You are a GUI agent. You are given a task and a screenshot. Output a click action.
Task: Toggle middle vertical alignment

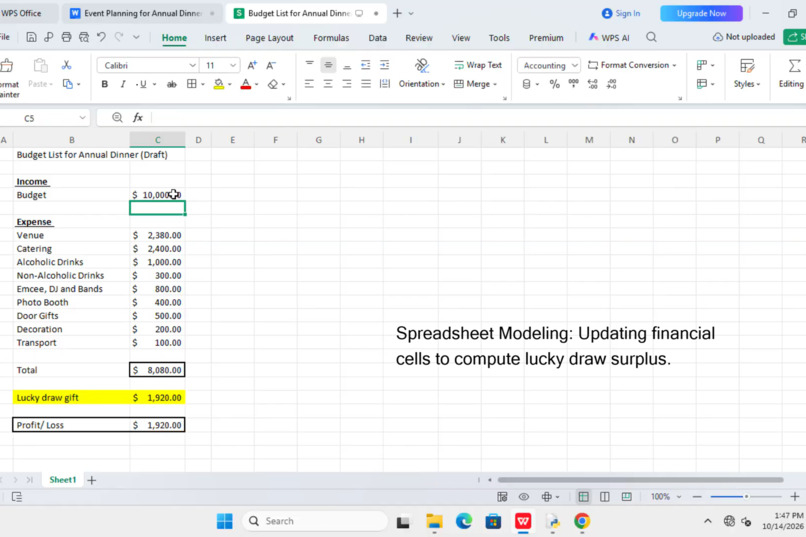328,65
